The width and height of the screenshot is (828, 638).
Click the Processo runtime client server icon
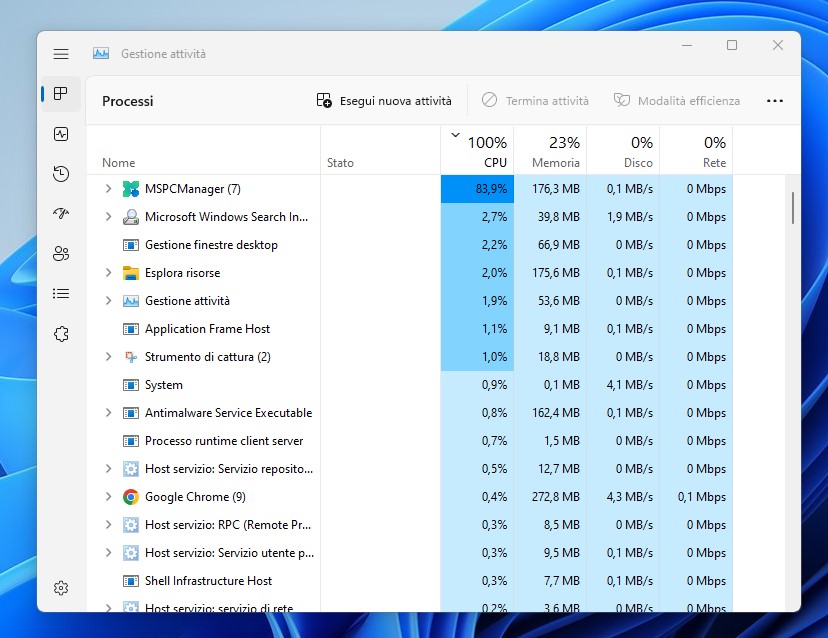(x=130, y=441)
